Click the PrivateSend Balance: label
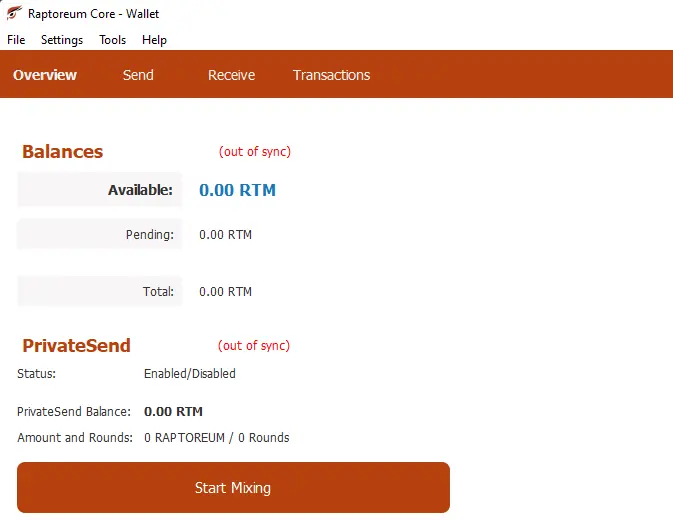The image size is (673, 520). click(x=74, y=411)
